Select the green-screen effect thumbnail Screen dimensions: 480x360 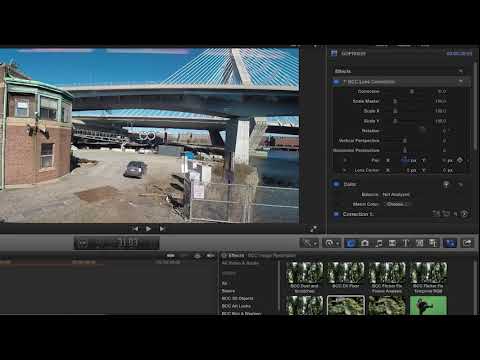tap(428, 305)
